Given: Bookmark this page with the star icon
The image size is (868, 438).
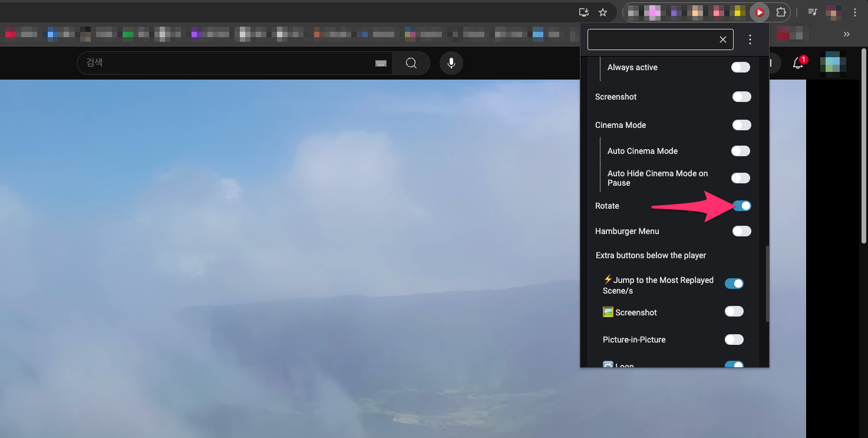Looking at the screenshot, I should pos(603,12).
